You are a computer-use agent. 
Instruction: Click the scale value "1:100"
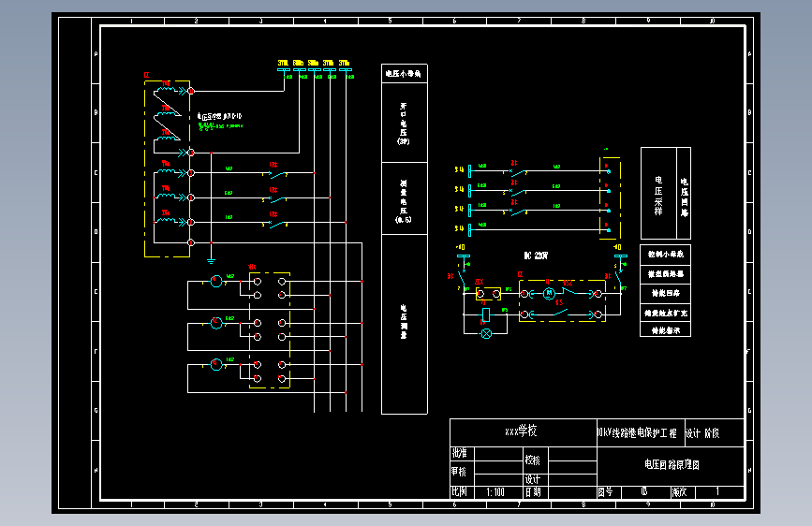point(495,492)
